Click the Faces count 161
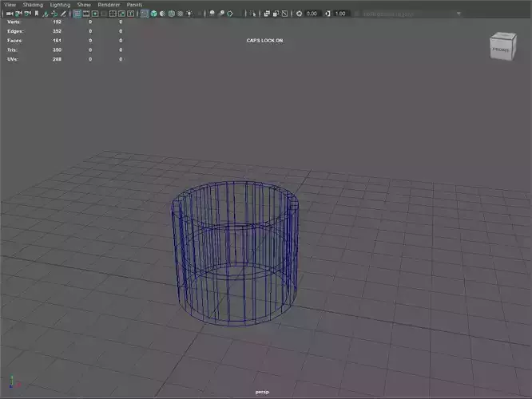 tap(57, 41)
